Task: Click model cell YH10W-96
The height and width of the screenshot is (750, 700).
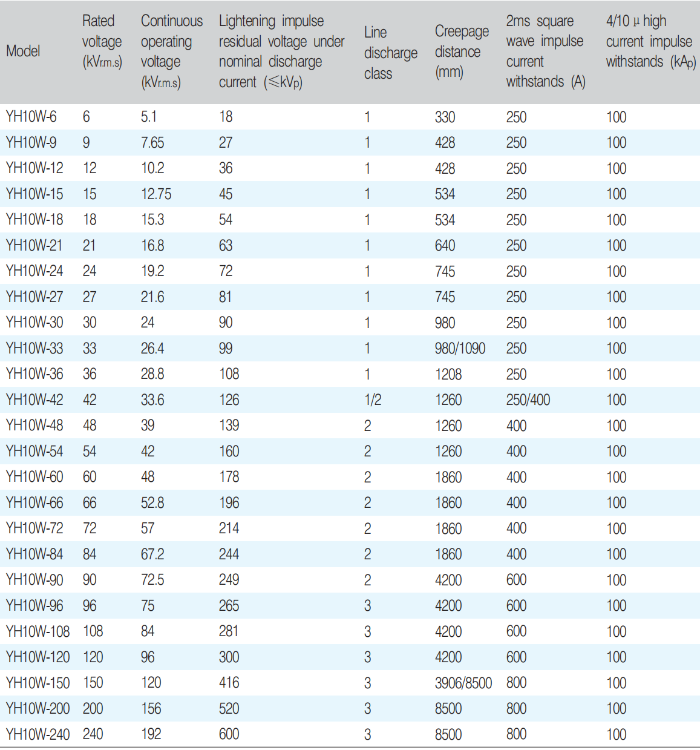Action: click(x=34, y=605)
